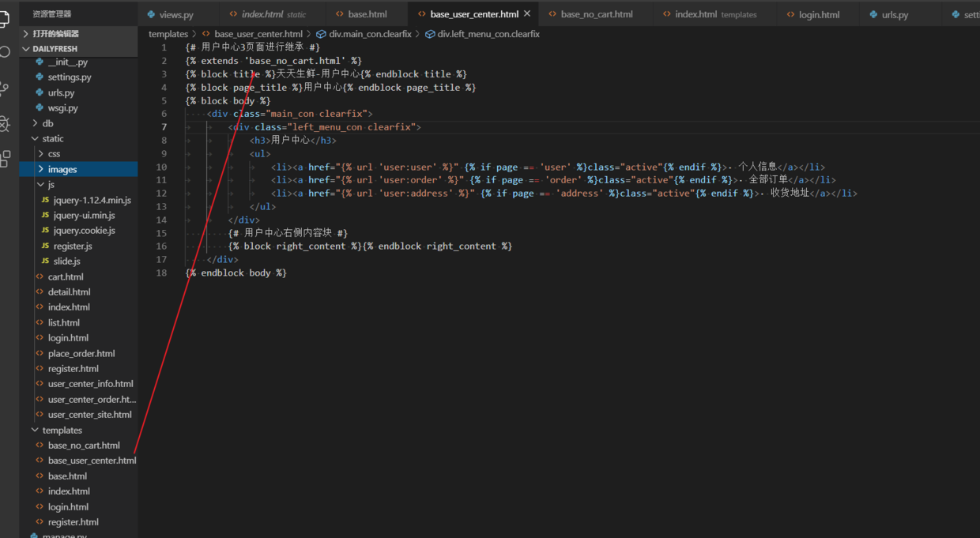Open user_center_site.html in the explorer
This screenshot has height=538, width=980.
[x=89, y=415]
